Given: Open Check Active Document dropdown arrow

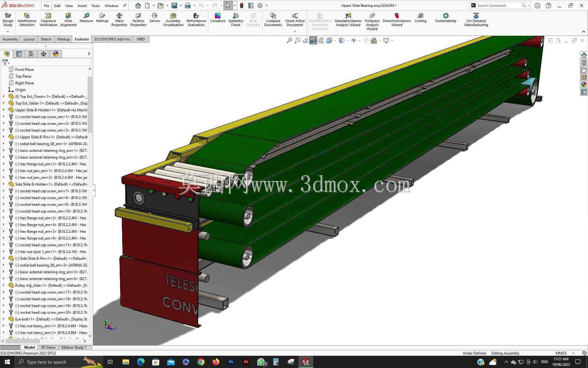Looking at the screenshot, I should [295, 32].
